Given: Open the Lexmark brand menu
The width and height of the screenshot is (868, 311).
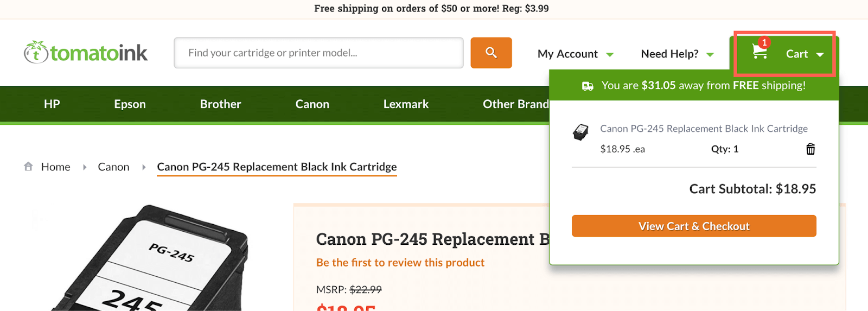Looking at the screenshot, I should pyautogui.click(x=406, y=104).
